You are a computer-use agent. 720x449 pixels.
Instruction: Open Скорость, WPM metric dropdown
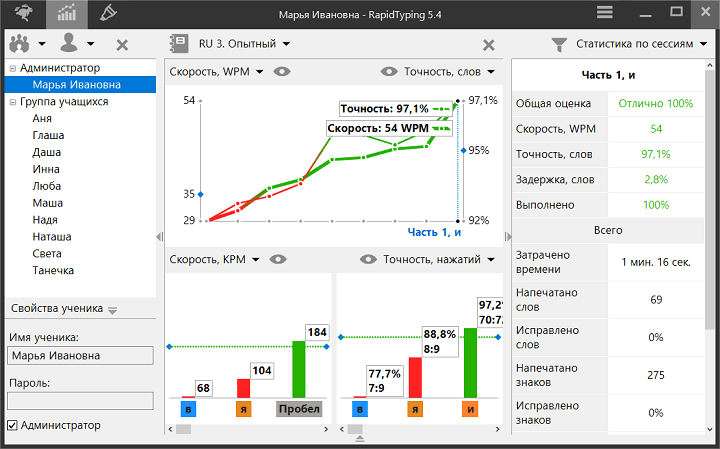216,72
